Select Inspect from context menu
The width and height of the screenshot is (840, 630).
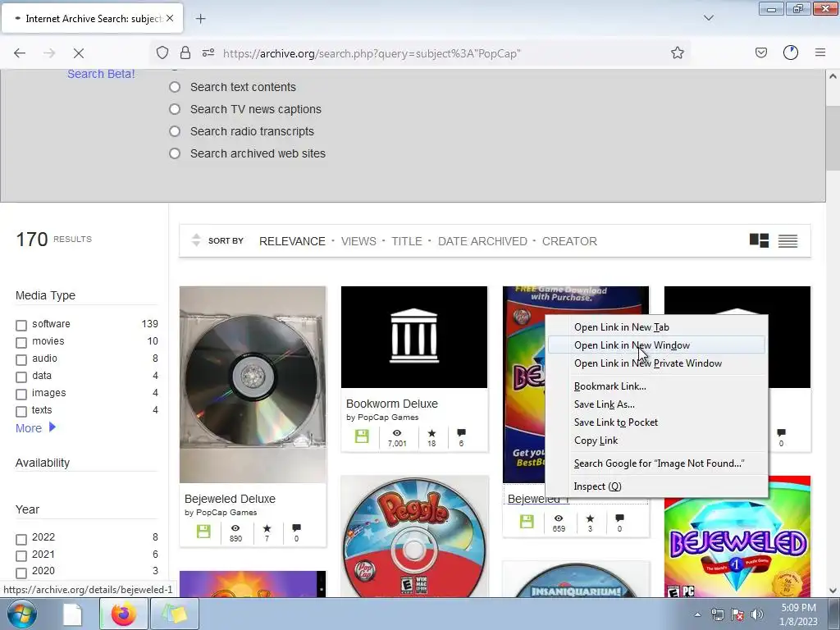point(656,486)
